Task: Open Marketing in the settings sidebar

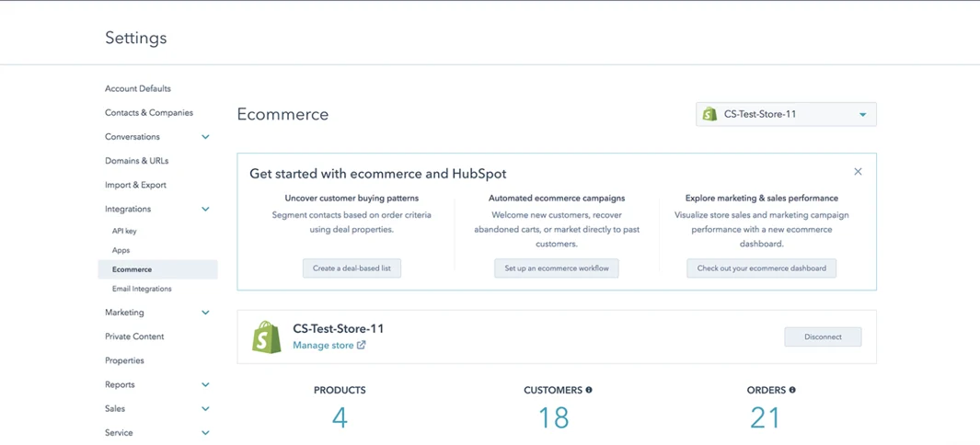Action: coord(124,312)
